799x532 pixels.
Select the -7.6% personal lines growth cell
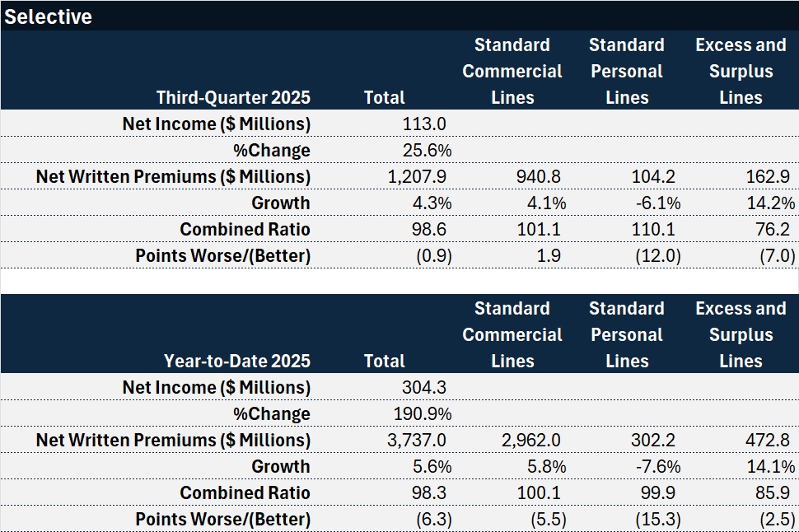point(657,466)
